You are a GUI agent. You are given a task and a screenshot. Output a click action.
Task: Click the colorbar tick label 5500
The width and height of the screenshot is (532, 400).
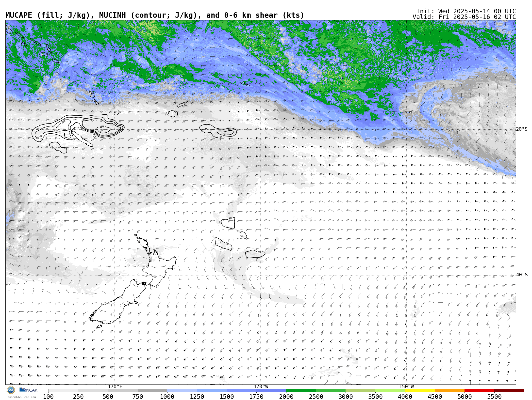494,397
